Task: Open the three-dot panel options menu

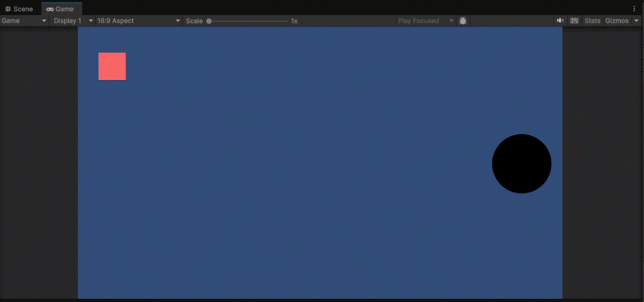Action: (634, 9)
